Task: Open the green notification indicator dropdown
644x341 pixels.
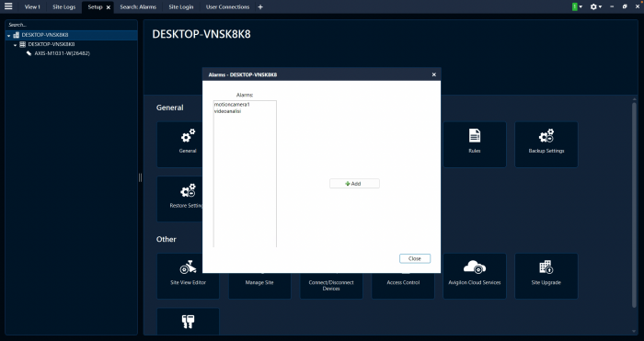Action: [577, 7]
